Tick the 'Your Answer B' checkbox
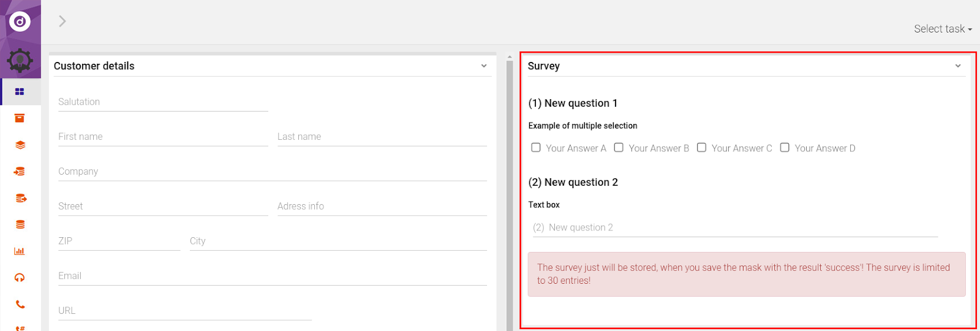Image resolution: width=980 pixels, height=331 pixels. pos(619,148)
